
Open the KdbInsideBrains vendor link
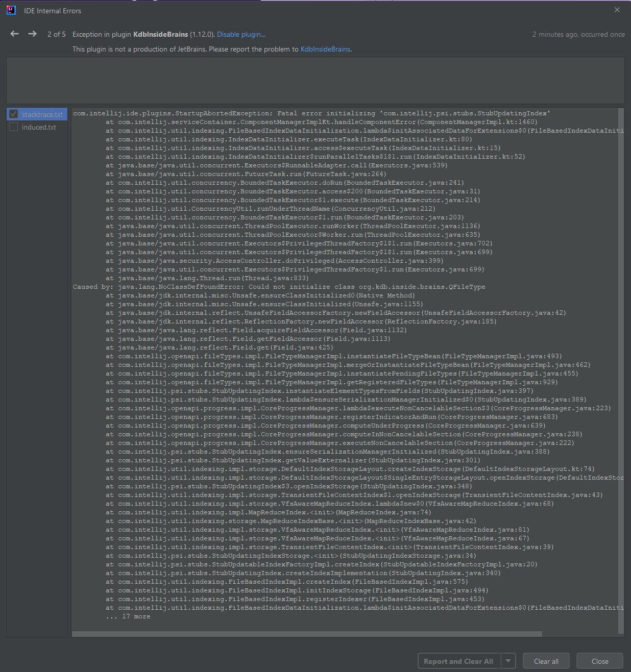tap(325, 49)
